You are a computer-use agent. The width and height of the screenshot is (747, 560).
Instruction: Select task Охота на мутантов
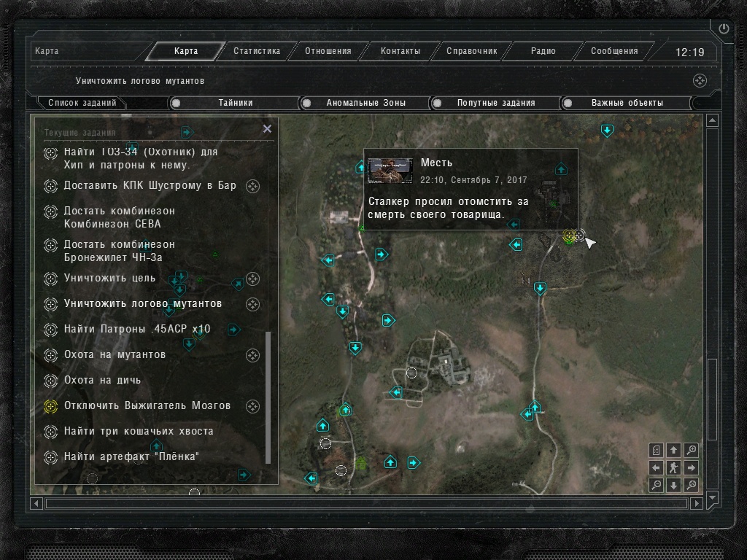point(115,355)
